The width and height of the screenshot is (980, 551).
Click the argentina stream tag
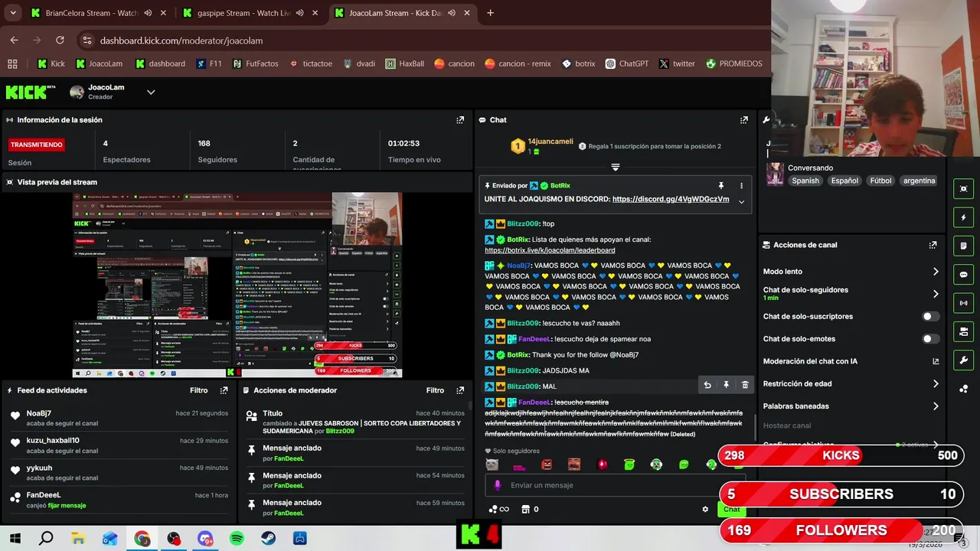click(x=919, y=181)
